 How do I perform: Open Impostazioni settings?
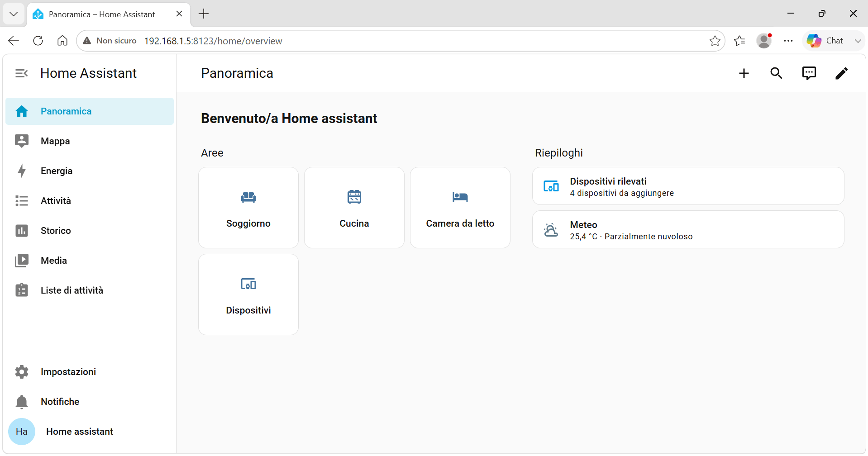90,372
